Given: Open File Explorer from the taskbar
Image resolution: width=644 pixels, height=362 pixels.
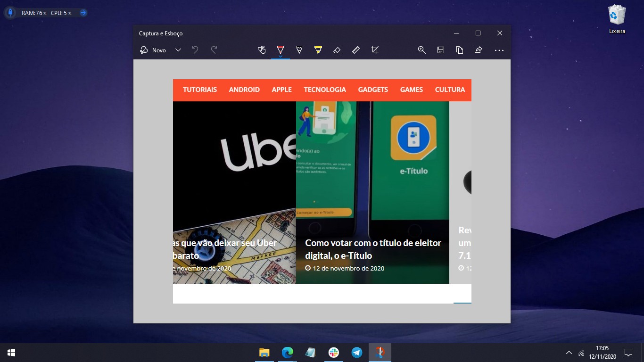Looking at the screenshot, I should (x=264, y=353).
